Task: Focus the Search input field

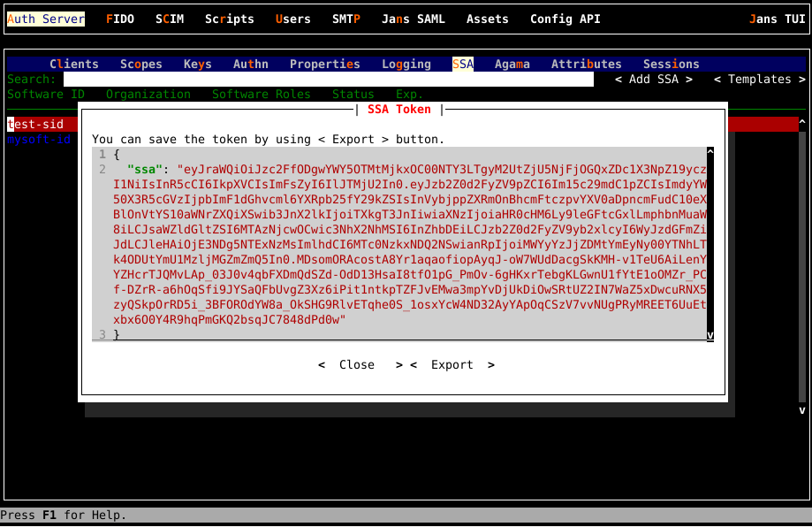Action: pos(327,79)
